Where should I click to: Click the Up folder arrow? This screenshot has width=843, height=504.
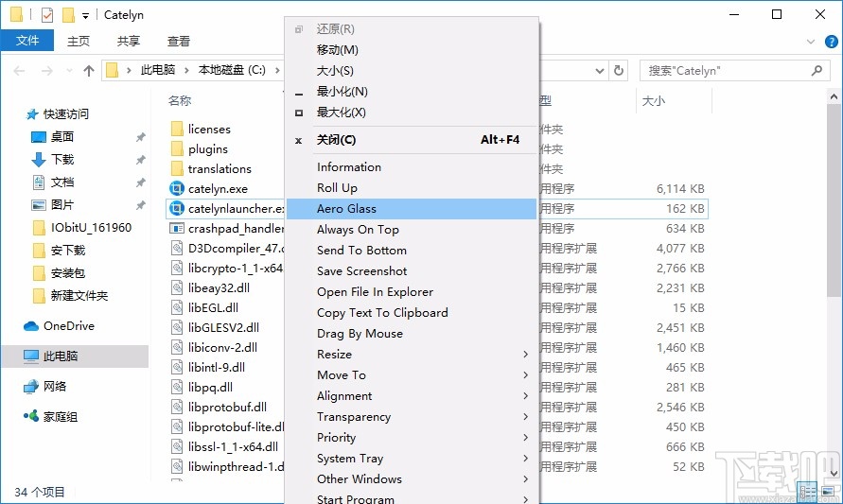89,70
